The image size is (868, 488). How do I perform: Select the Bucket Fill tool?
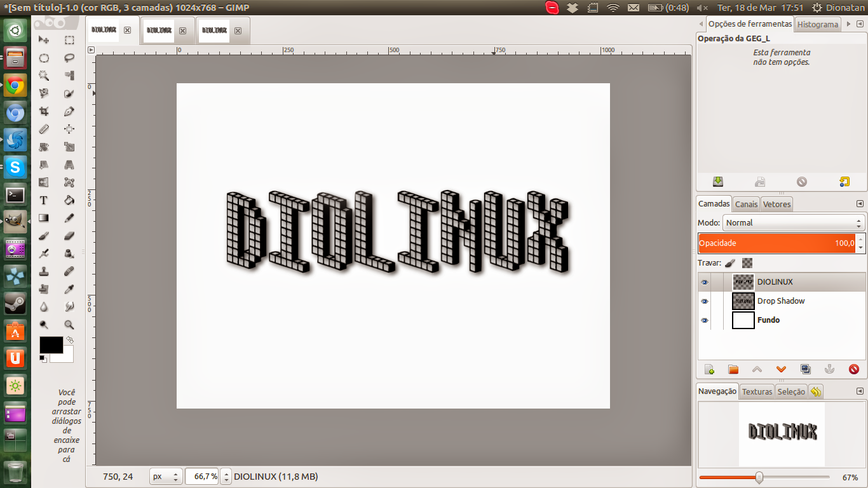coord(69,200)
